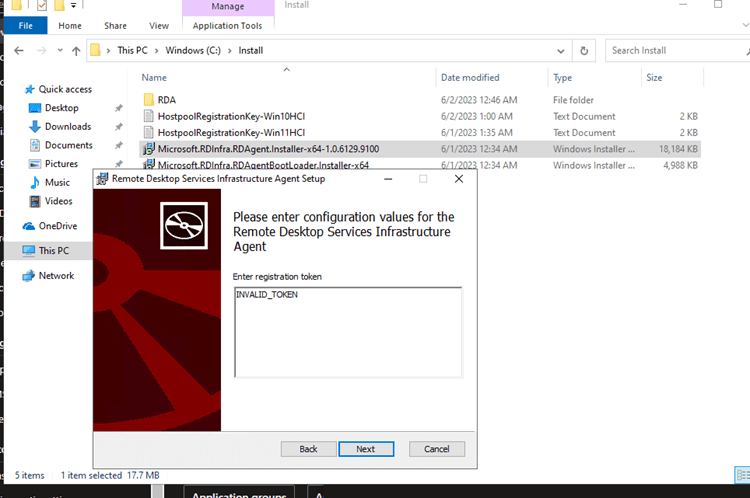Switch to the View ribbon tab
The image size is (750, 498).
(159, 26)
